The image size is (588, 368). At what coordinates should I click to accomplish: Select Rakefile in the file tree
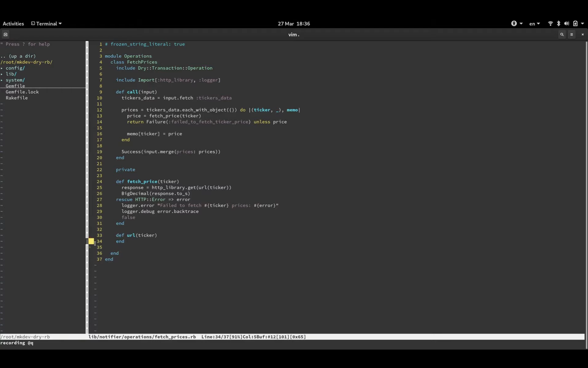pyautogui.click(x=17, y=98)
